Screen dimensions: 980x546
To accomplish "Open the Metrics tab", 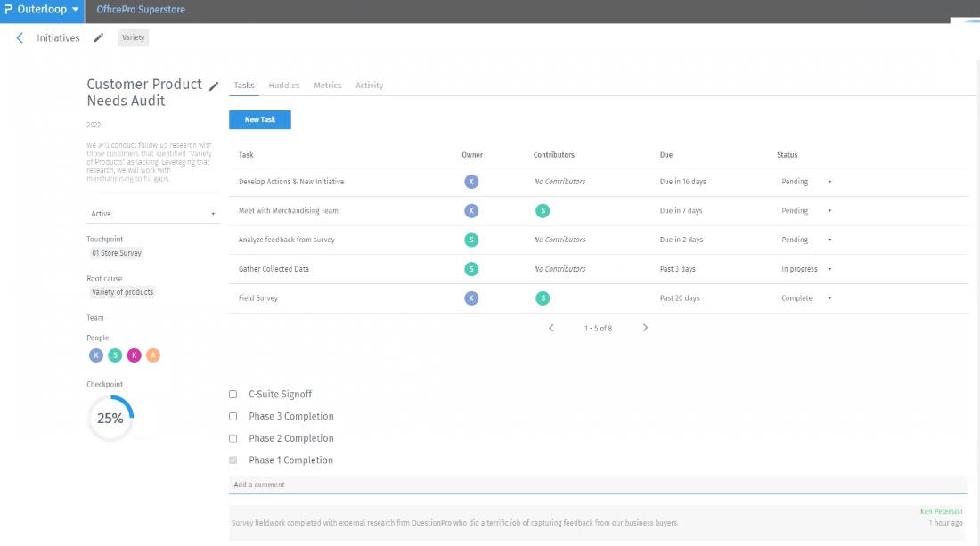I will [x=327, y=86].
